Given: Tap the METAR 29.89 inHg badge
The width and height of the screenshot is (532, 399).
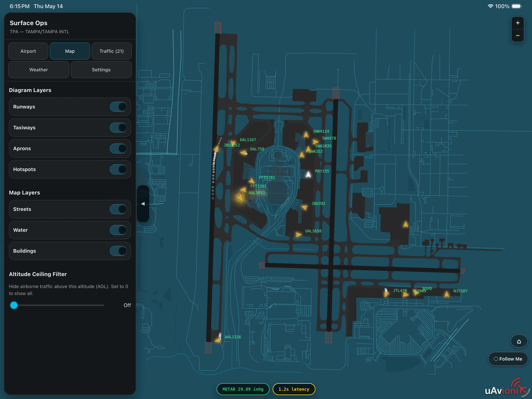Looking at the screenshot, I should [x=243, y=389].
